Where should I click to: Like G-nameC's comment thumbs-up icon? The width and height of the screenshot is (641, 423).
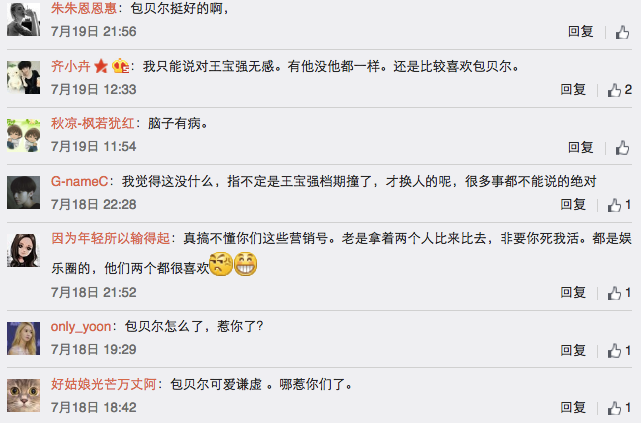pyautogui.click(x=614, y=205)
